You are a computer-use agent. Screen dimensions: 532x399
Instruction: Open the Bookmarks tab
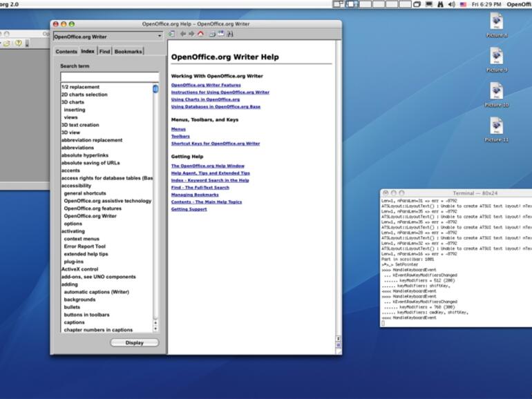(x=128, y=52)
